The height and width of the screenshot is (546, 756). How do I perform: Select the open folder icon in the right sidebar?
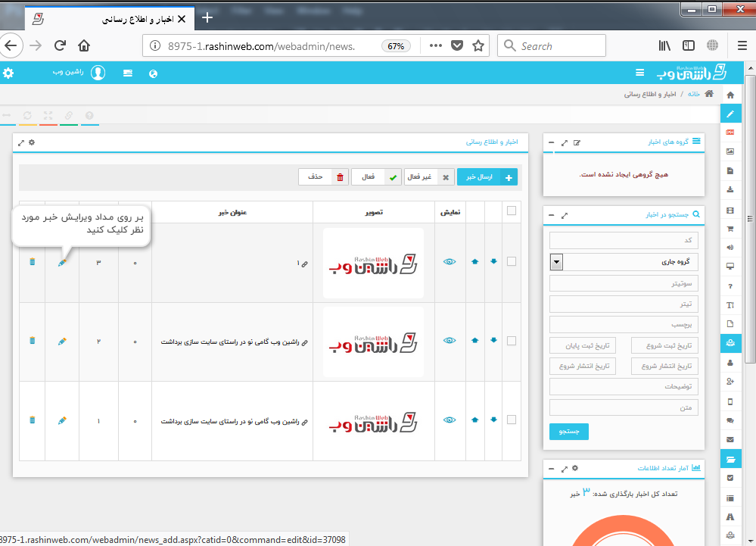point(731,459)
